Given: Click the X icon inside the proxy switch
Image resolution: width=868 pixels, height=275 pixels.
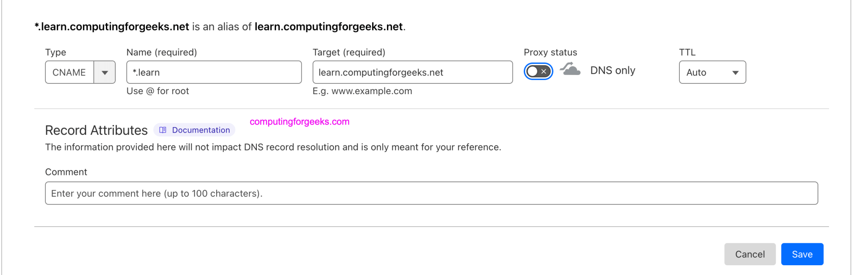Looking at the screenshot, I should 543,71.
